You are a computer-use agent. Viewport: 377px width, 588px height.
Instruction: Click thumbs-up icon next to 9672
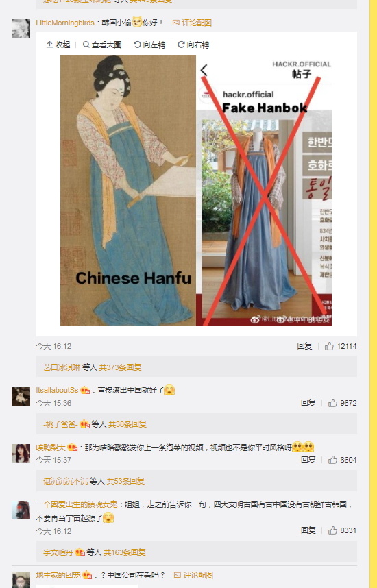click(332, 403)
